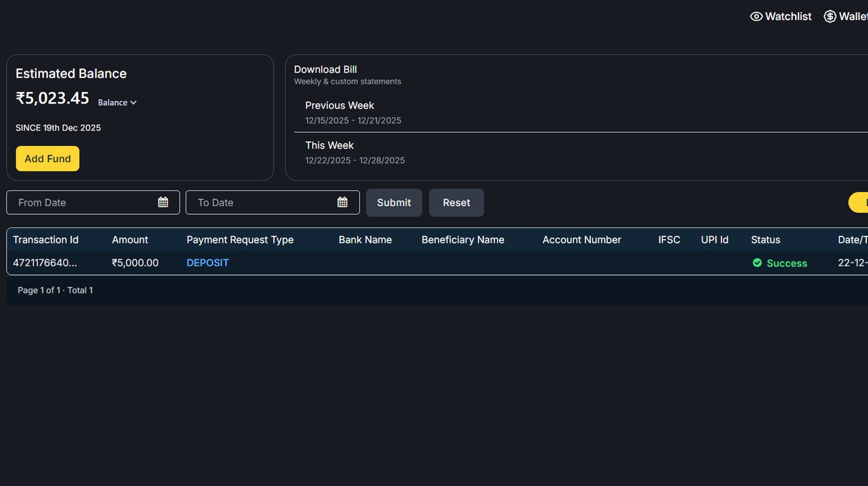Click the green Success check icon

pyautogui.click(x=757, y=263)
